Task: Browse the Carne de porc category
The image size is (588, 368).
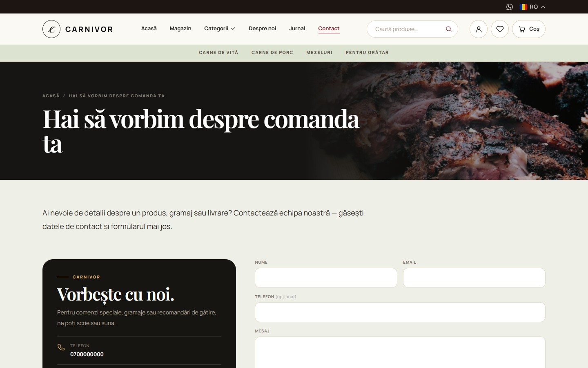Action: (272, 52)
